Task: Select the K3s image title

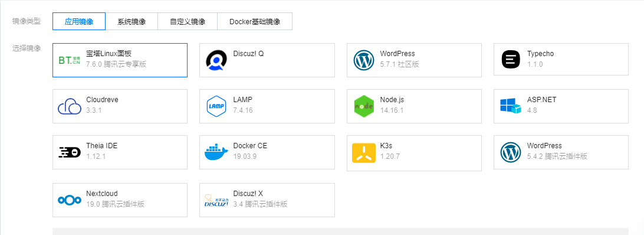Action: pyautogui.click(x=387, y=146)
